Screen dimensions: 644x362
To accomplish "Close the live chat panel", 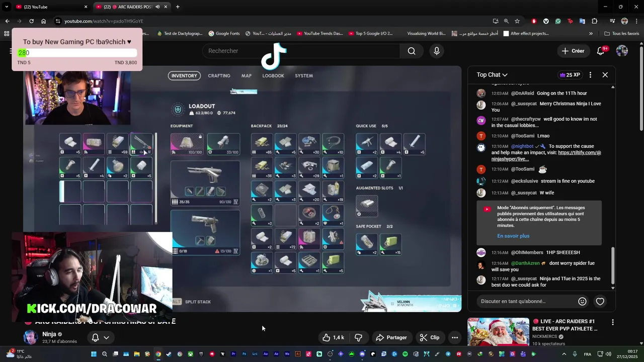I will coord(605,75).
